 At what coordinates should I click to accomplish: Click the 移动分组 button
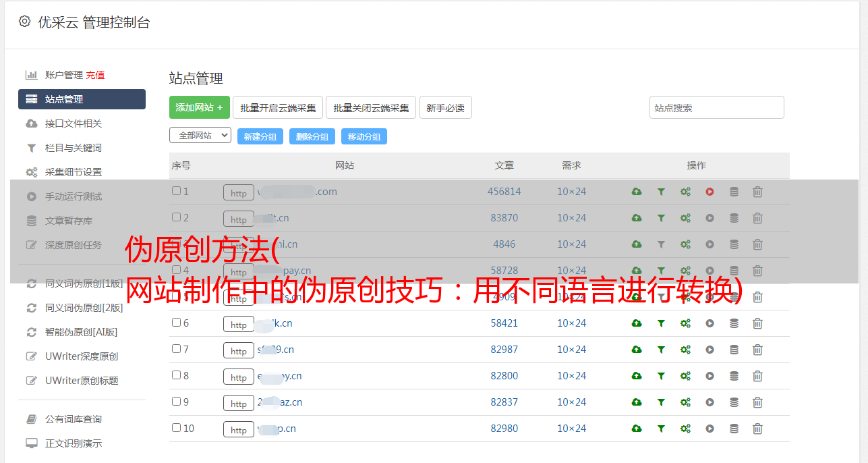tap(364, 136)
